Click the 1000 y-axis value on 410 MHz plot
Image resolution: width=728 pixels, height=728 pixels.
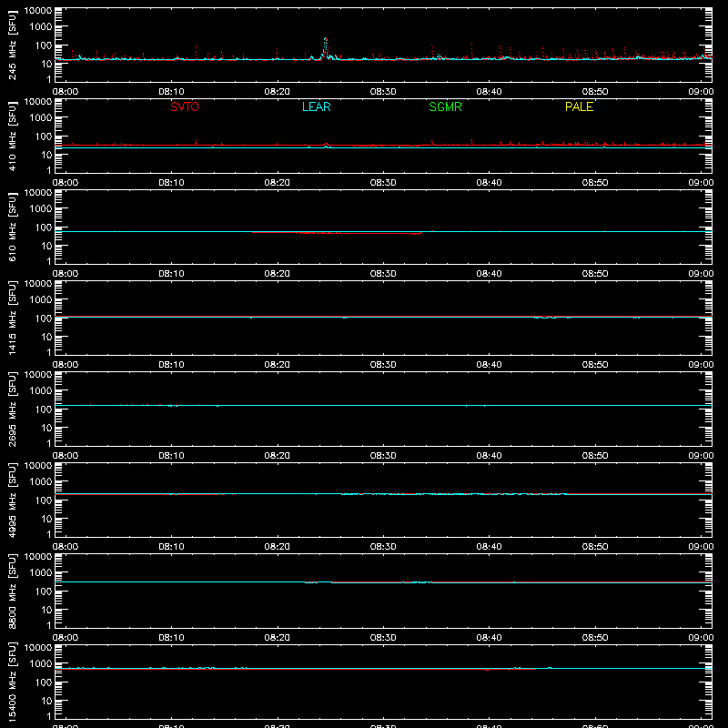pos(41,118)
